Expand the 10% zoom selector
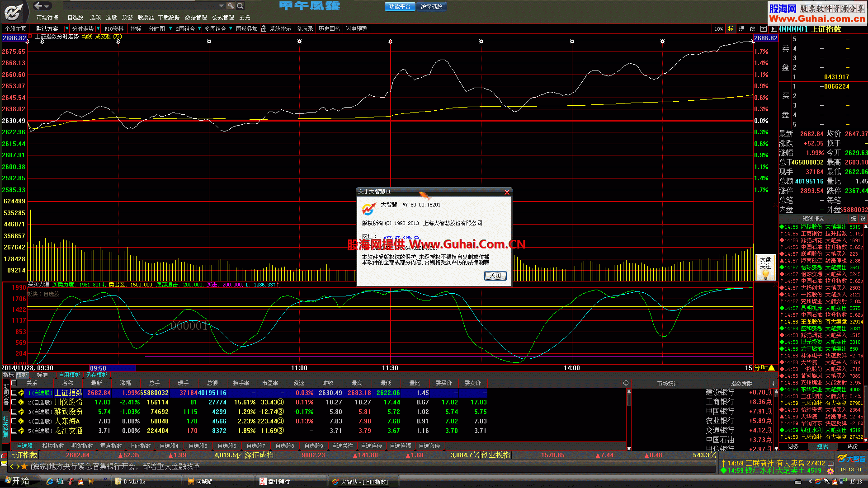868x488 pixels. click(719, 29)
